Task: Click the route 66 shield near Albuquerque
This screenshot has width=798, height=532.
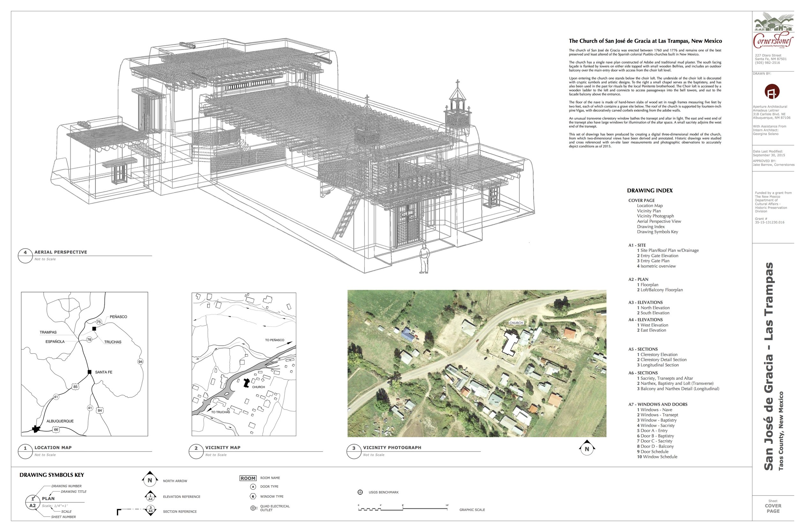Action: [x=56, y=430]
